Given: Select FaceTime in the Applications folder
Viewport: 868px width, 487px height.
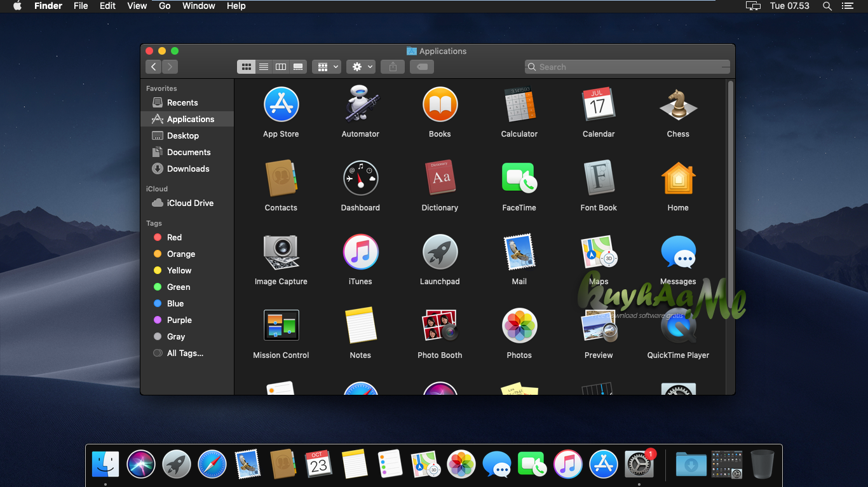Looking at the screenshot, I should 519,178.
